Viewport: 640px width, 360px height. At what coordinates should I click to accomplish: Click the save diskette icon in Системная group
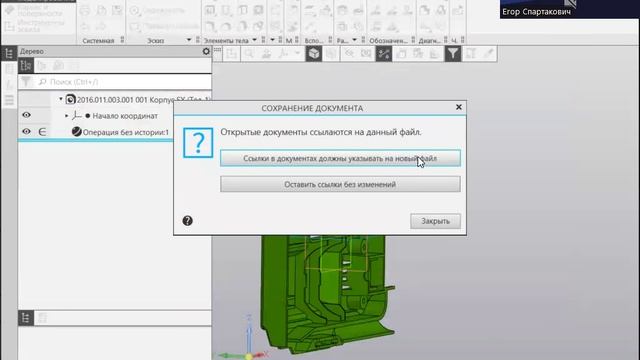pyautogui.click(x=117, y=11)
